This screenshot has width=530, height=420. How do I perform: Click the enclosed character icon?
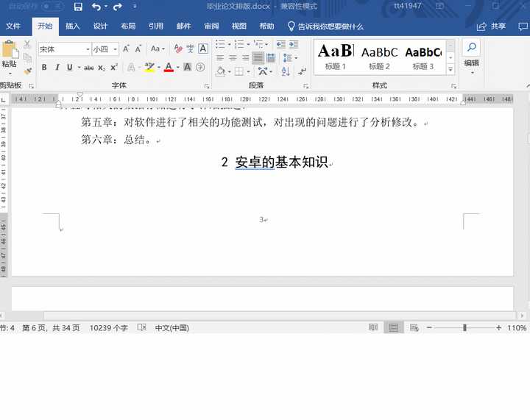pyautogui.click(x=200, y=67)
